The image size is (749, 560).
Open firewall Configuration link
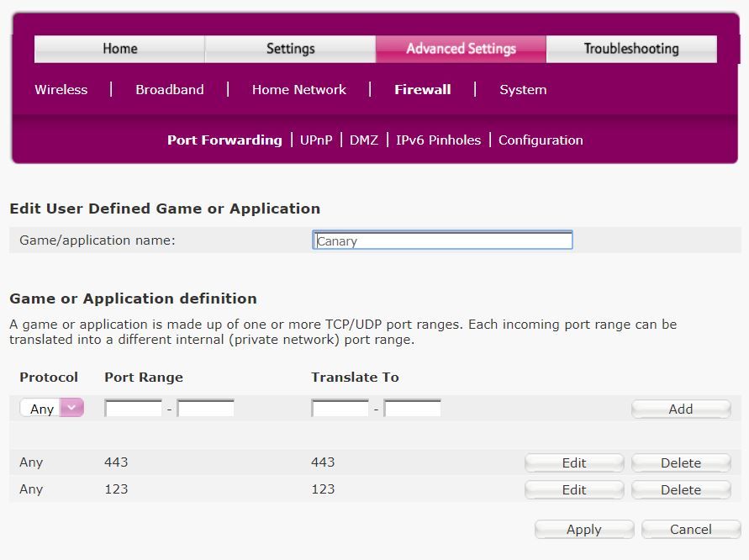pos(540,140)
